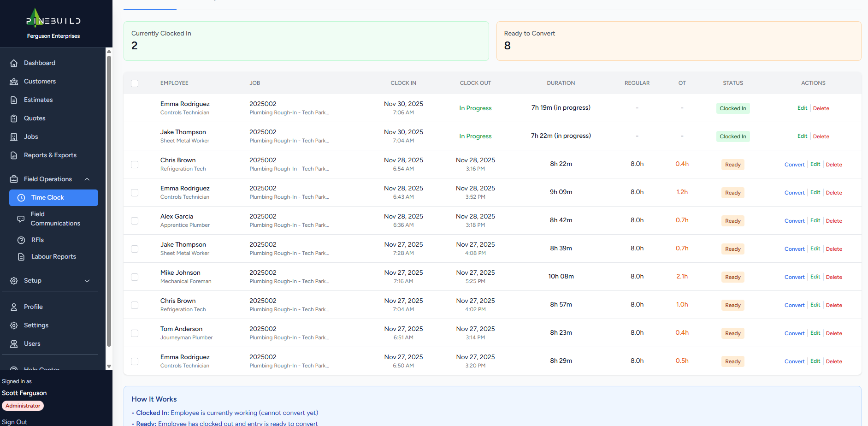Screen dimensions: 868x426
Task: Open Labour Reports from the sidebar
Action: (x=53, y=256)
